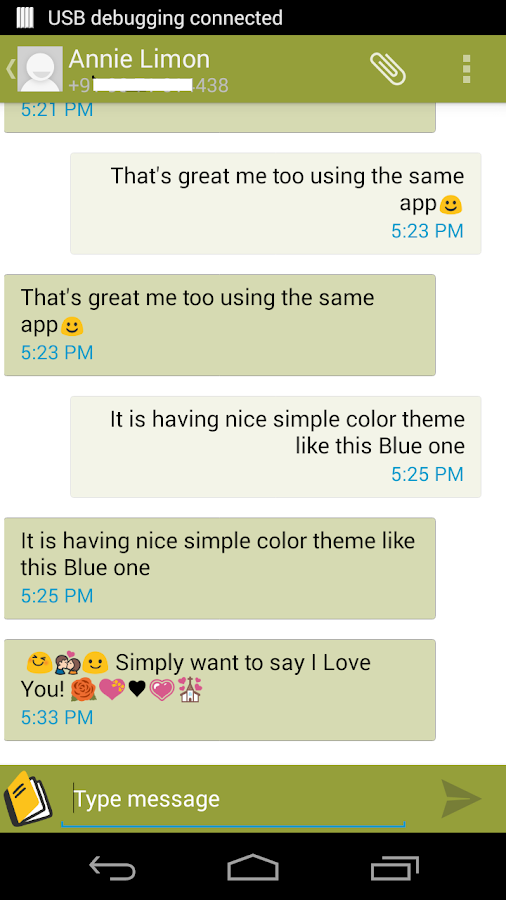
Task: Open Annie Limon's contact avatar
Action: [40, 69]
